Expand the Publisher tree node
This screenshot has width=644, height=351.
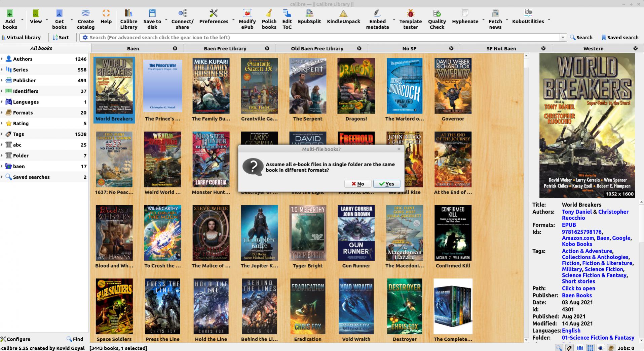(x=2, y=80)
